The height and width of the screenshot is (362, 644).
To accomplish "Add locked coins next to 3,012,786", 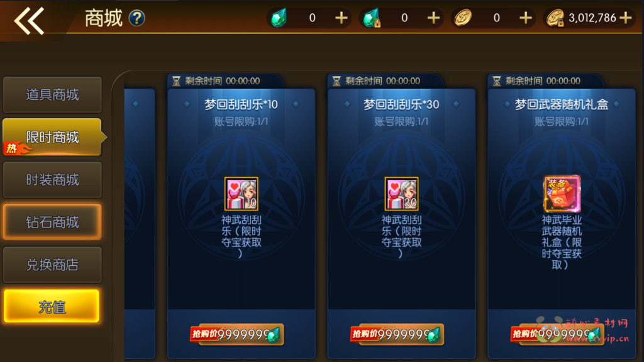I will click(x=626, y=18).
